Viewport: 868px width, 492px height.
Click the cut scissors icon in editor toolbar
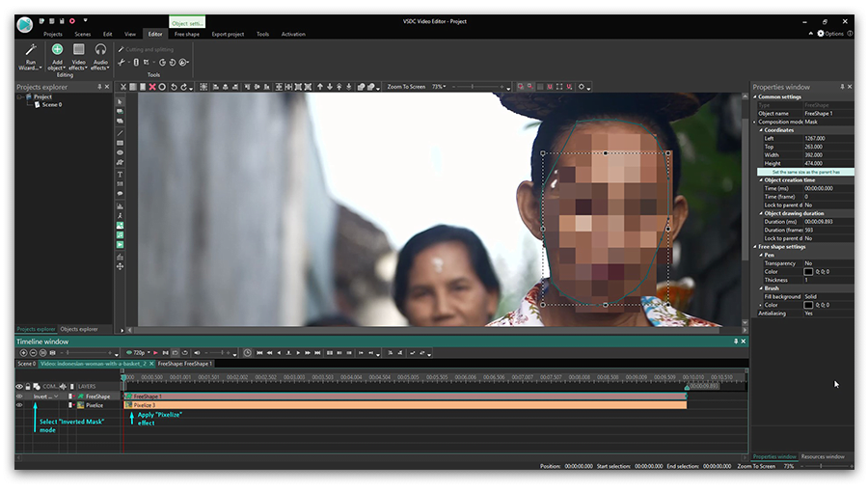click(x=123, y=87)
